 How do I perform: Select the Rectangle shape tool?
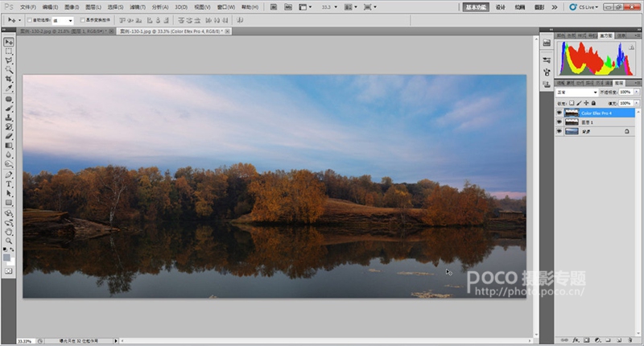[x=9, y=203]
